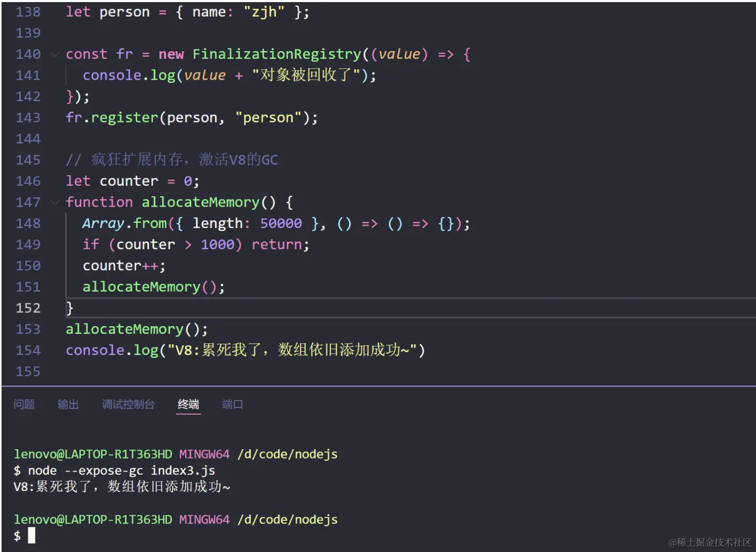Click line number 155 in gutter
756x552 pixels.
[x=28, y=371]
